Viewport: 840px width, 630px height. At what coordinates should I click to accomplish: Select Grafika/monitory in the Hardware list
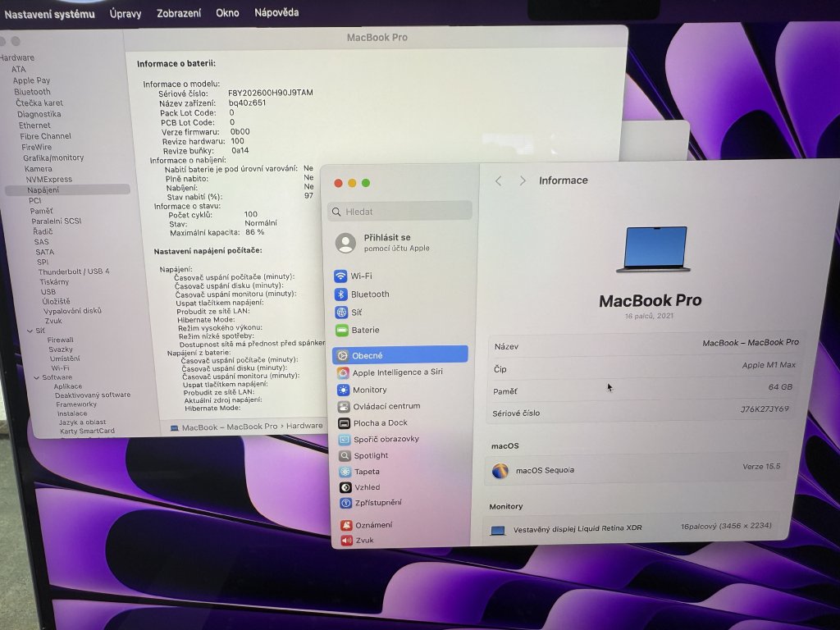[53, 158]
